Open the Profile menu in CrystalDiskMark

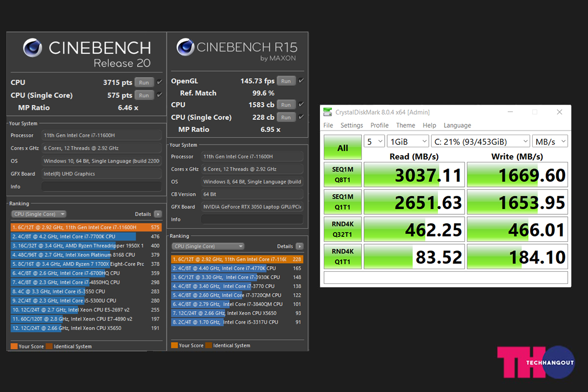coord(380,125)
